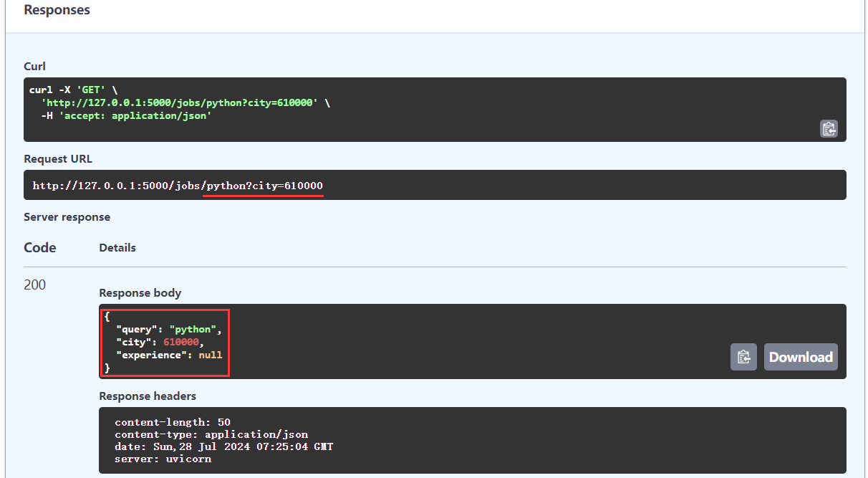Click the Request URL text
868x478 pixels.
click(178, 186)
